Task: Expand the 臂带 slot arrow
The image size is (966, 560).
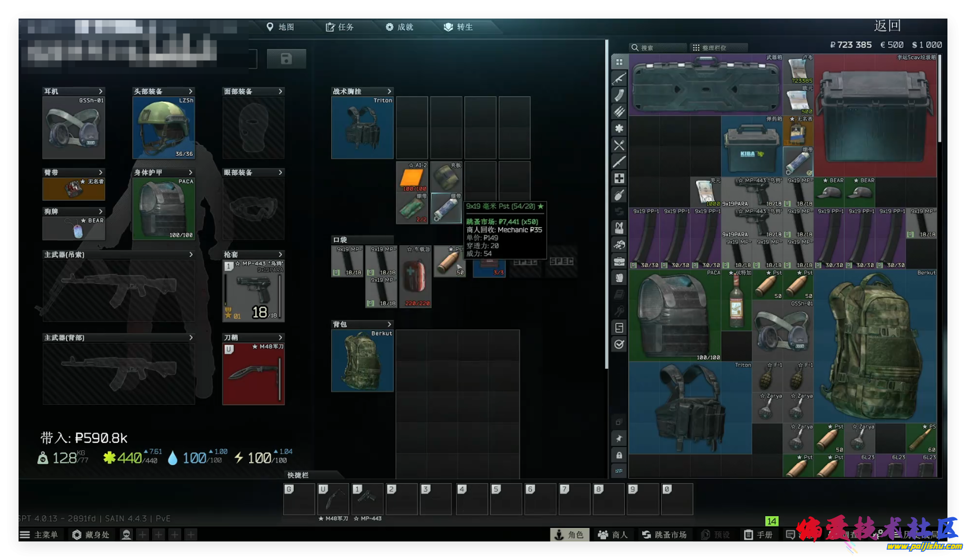Action: [x=101, y=173]
